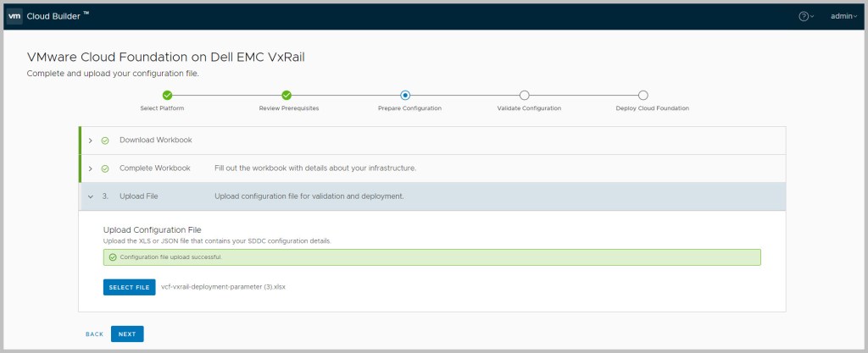Click Complete and upload your configuration file subtitle

pyautogui.click(x=113, y=74)
